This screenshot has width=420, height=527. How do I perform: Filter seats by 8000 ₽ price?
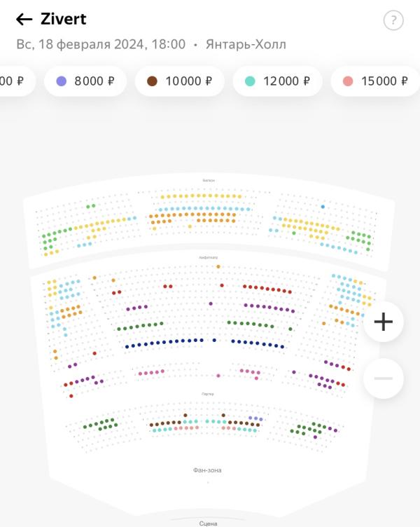pos(85,81)
